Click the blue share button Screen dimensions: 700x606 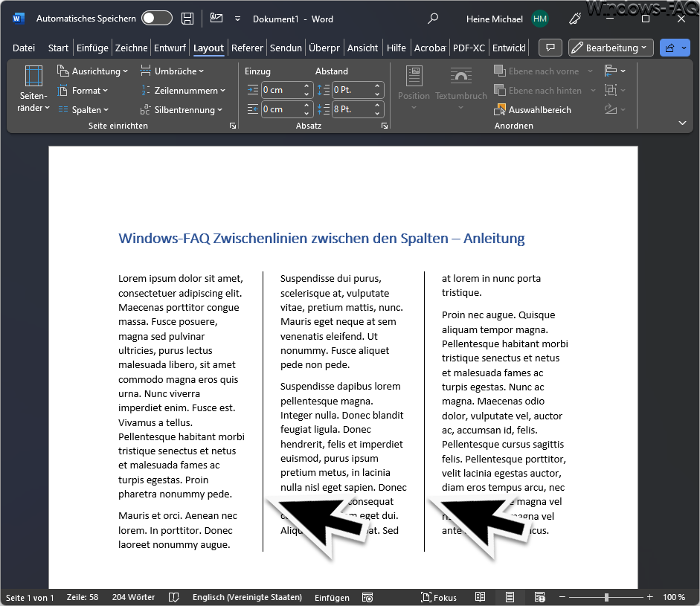(x=675, y=48)
